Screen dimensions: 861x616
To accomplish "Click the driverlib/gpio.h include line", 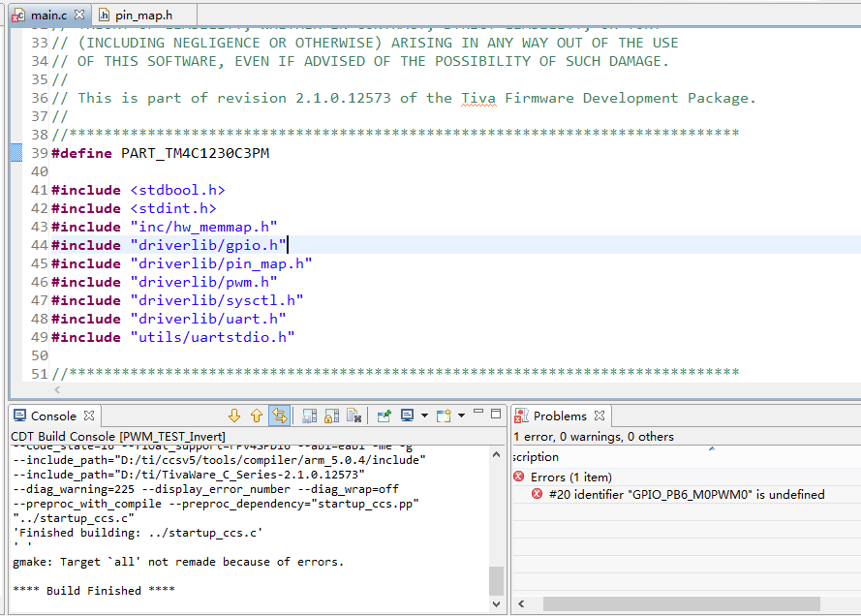I will [x=169, y=245].
